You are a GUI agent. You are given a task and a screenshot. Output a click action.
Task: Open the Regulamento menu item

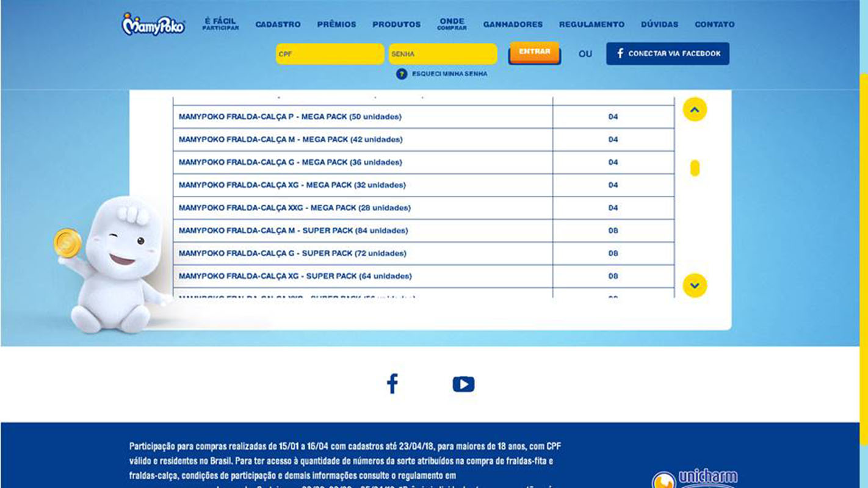click(x=591, y=24)
